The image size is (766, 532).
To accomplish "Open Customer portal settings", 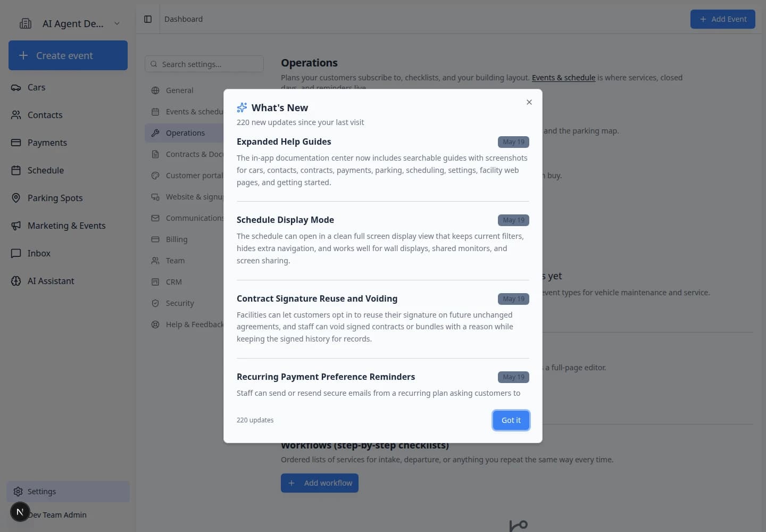I will (184, 176).
